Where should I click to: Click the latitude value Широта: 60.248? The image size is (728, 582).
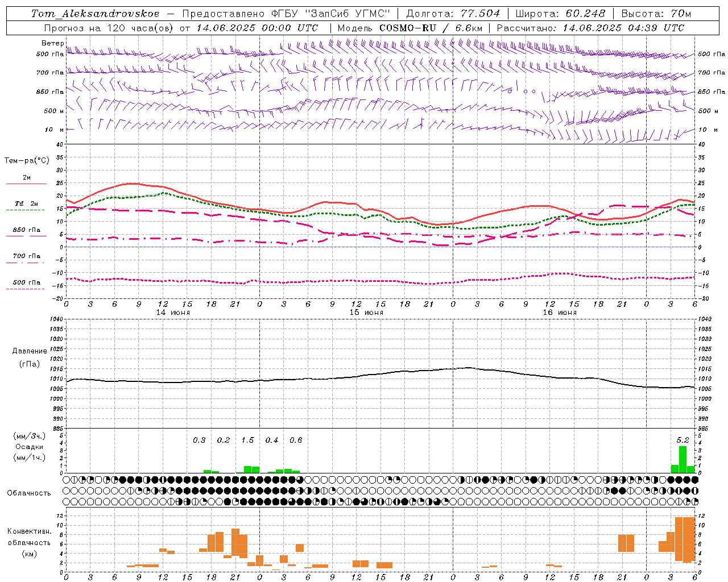click(x=561, y=14)
